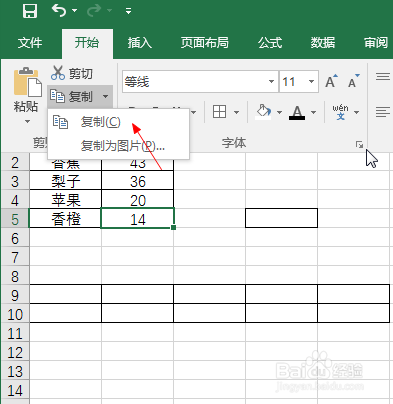393x404 pixels.
Task: Select row header 5
Action: (x=15, y=220)
